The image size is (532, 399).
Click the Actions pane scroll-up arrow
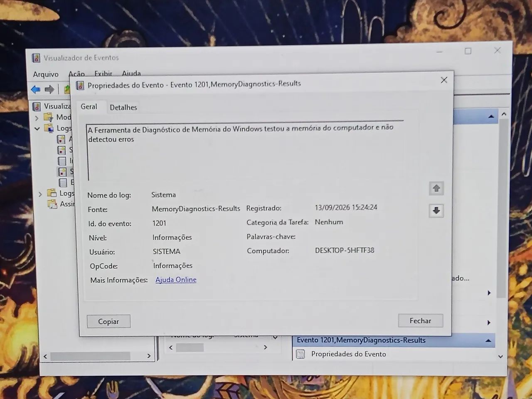504,114
